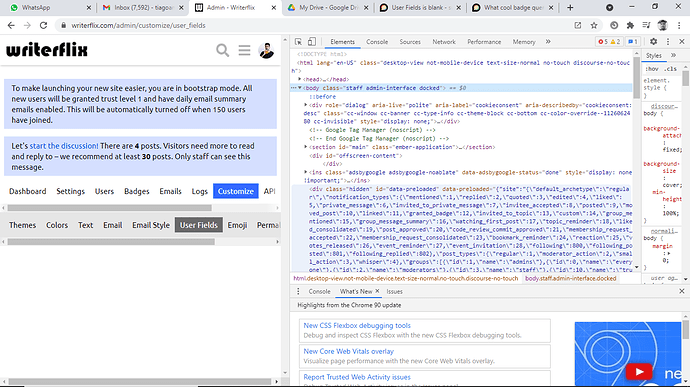Open the Chrome extensions puzzle icon
This screenshot has height=387, width=690.
[x=630, y=26]
